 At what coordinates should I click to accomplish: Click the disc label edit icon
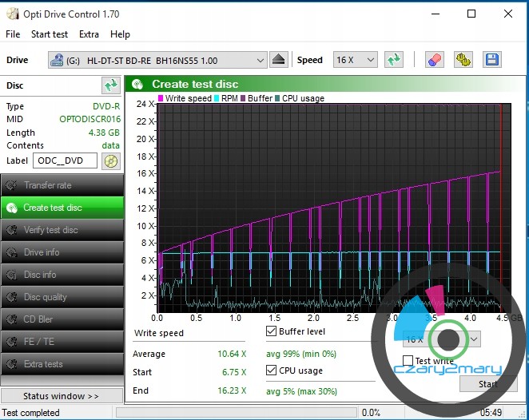click(x=111, y=160)
